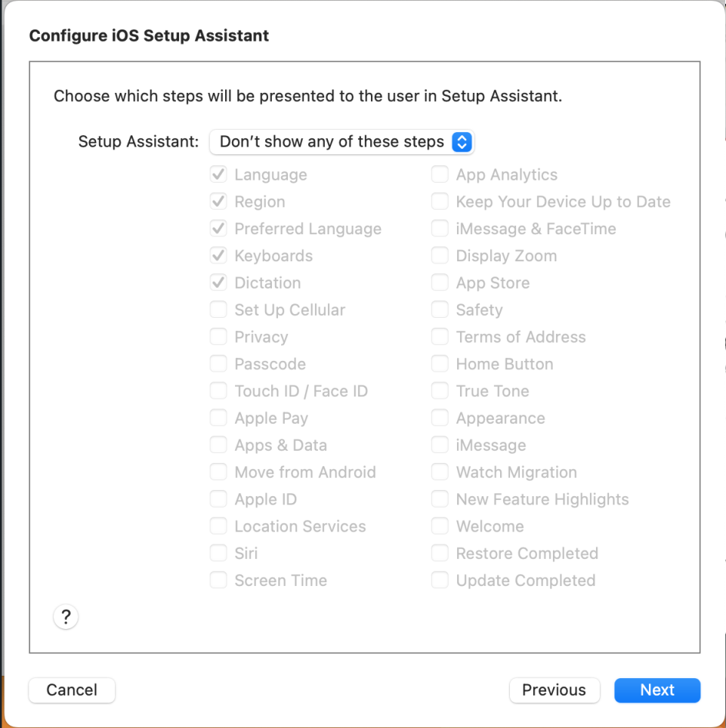Toggle the Region checkbox
The image size is (726, 728).
click(218, 202)
